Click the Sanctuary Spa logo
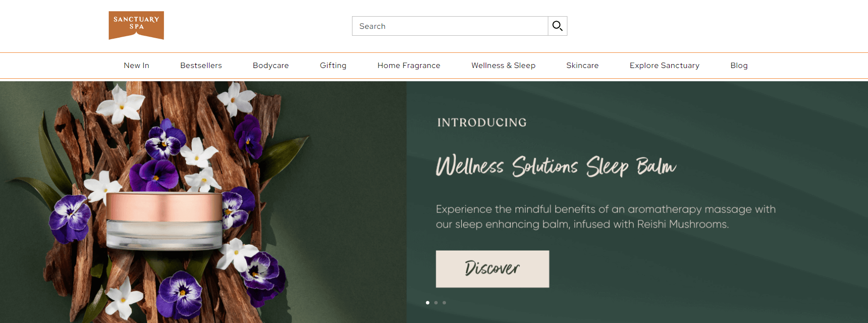The image size is (868, 323). pos(136,25)
